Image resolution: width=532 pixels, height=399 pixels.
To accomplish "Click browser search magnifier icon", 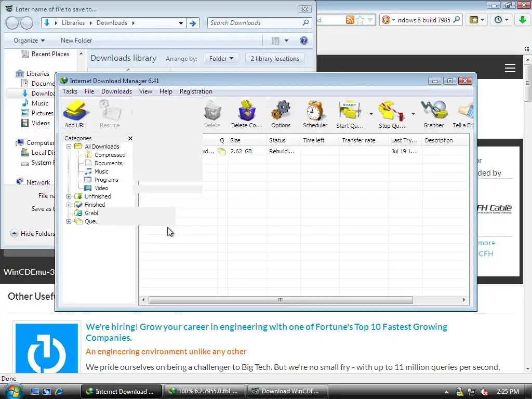I will coord(457,20).
